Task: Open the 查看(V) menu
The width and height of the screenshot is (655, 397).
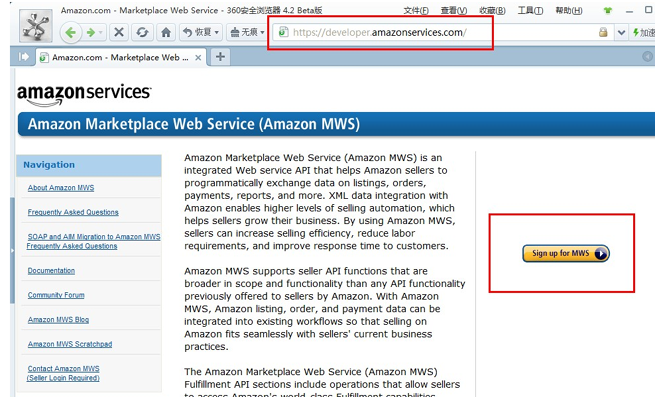Action: [454, 10]
